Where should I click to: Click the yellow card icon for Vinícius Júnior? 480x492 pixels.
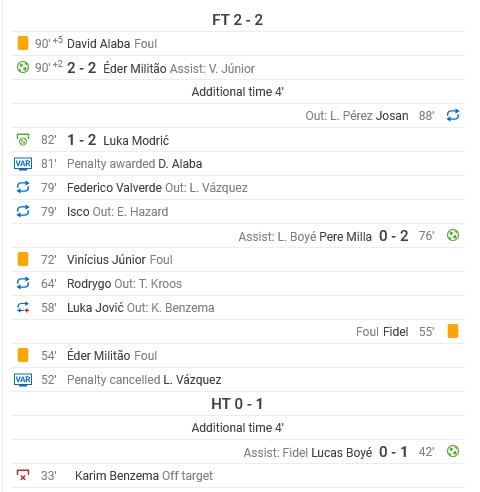pyautogui.click(x=23, y=259)
